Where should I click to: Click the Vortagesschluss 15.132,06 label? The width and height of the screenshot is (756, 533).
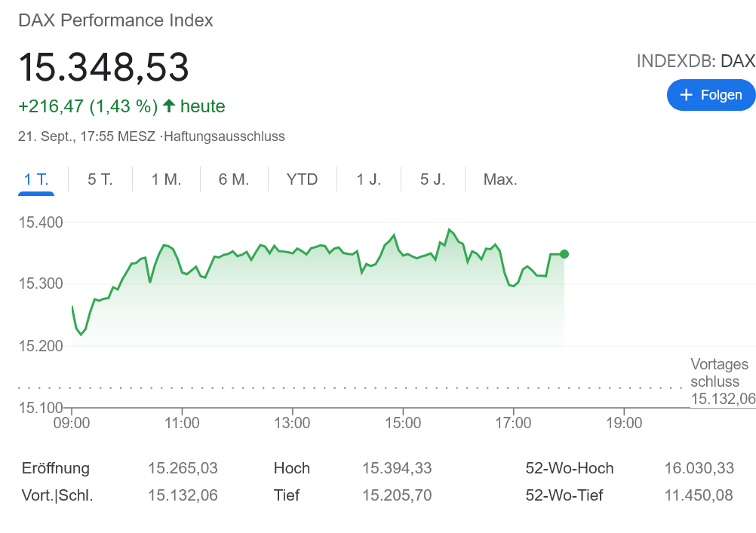tap(722, 381)
